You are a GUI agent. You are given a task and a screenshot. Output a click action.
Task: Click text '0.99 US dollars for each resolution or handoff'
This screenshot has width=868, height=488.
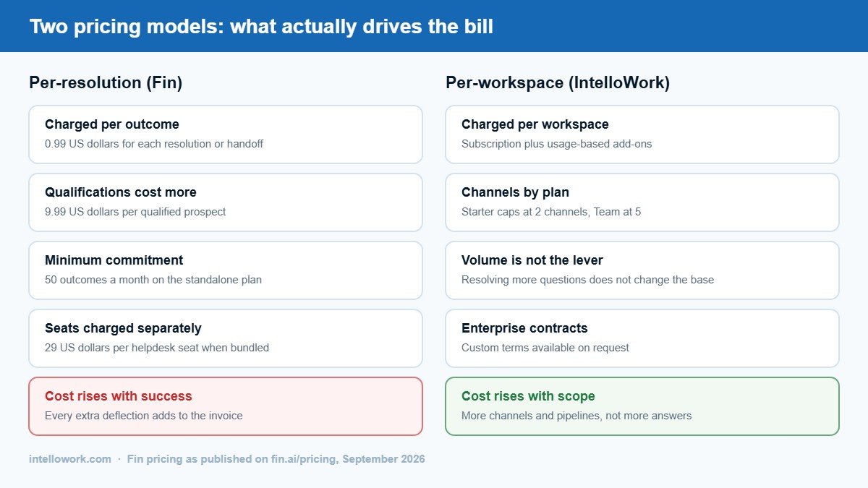(154, 144)
